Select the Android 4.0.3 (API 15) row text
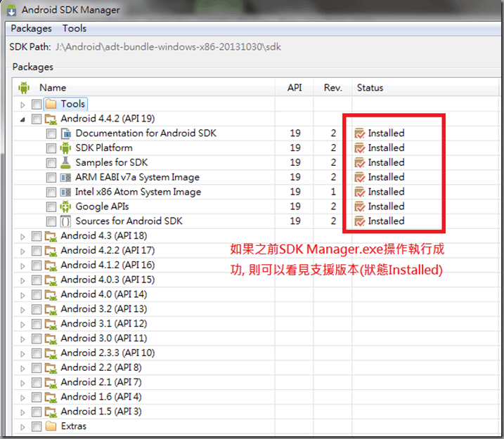The height and width of the screenshot is (439, 504). [108, 280]
